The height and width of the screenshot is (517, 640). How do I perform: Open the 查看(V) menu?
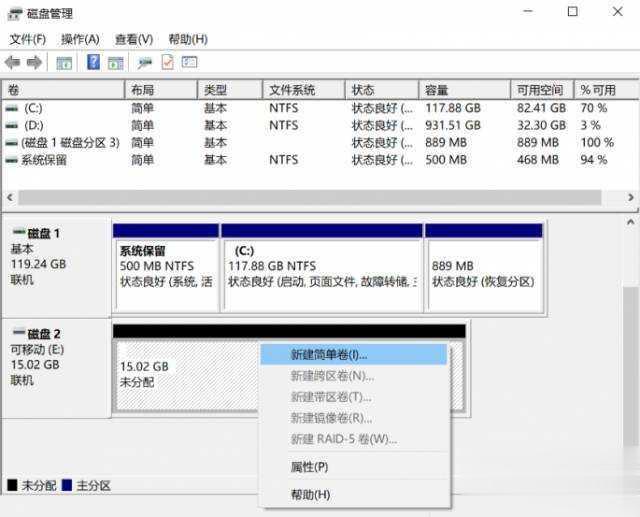134,40
